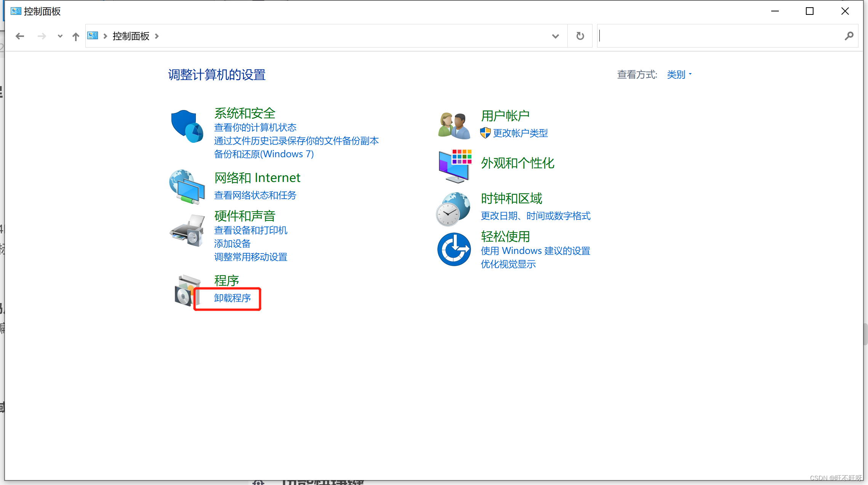The height and width of the screenshot is (485, 868).
Task: Open 网络和 Internet category
Action: point(257,178)
